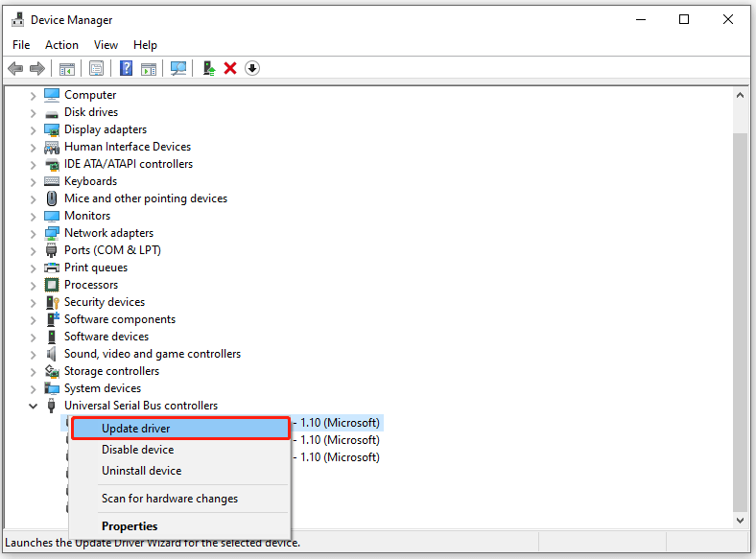The height and width of the screenshot is (559, 756).
Task: Expand the Display adapters node
Action: pyautogui.click(x=34, y=129)
